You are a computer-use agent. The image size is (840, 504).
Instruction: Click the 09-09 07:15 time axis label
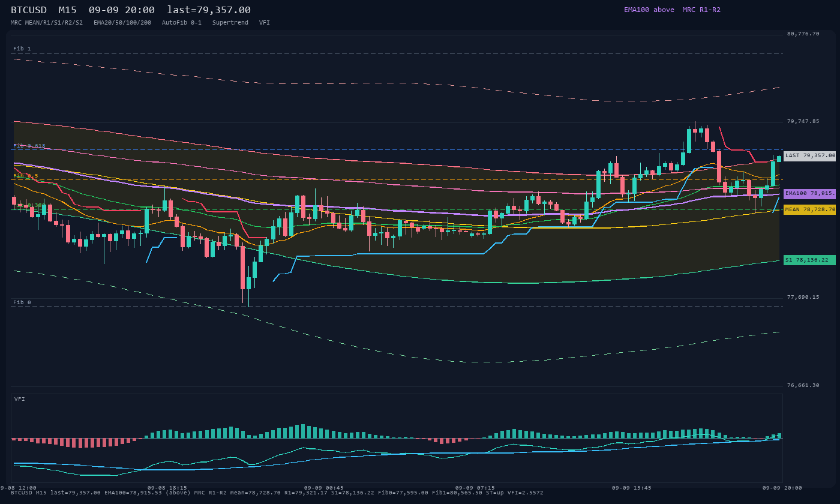pos(475,488)
